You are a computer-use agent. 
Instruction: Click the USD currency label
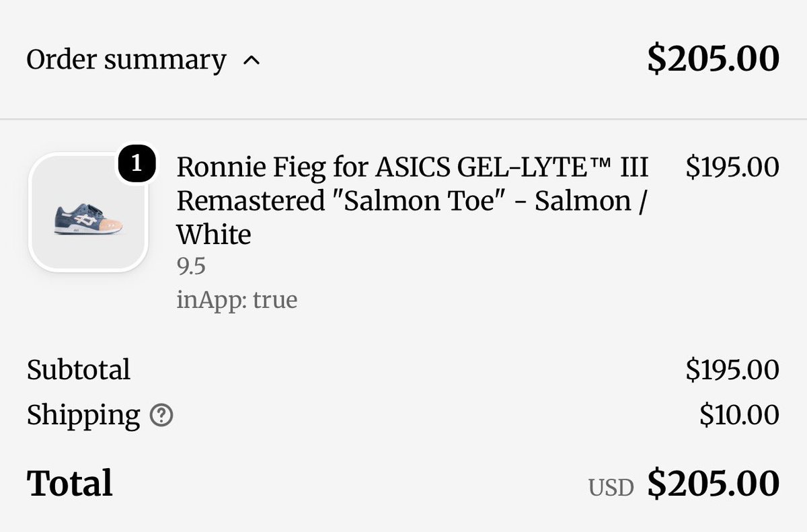click(611, 488)
